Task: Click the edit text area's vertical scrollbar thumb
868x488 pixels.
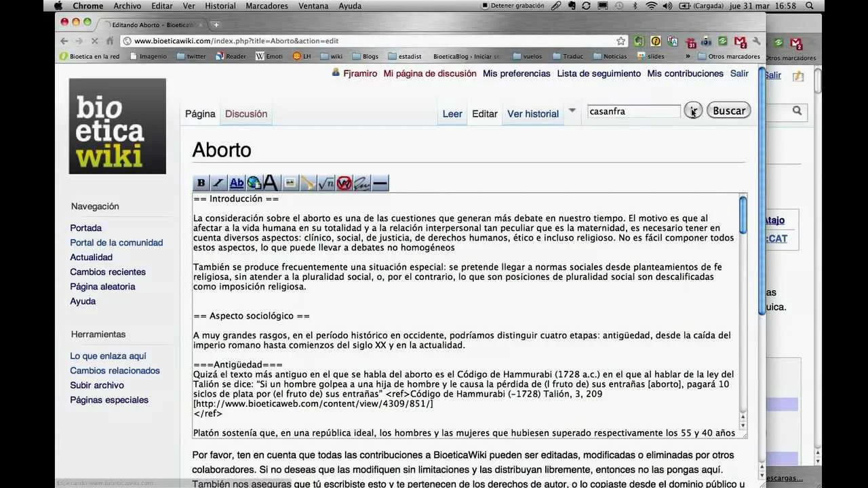Action: pos(743,213)
